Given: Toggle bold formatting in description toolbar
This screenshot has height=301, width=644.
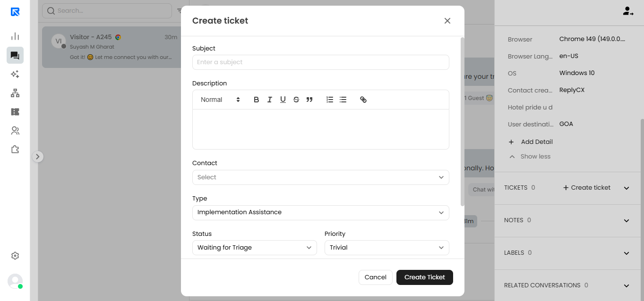Looking at the screenshot, I should click(x=257, y=100).
